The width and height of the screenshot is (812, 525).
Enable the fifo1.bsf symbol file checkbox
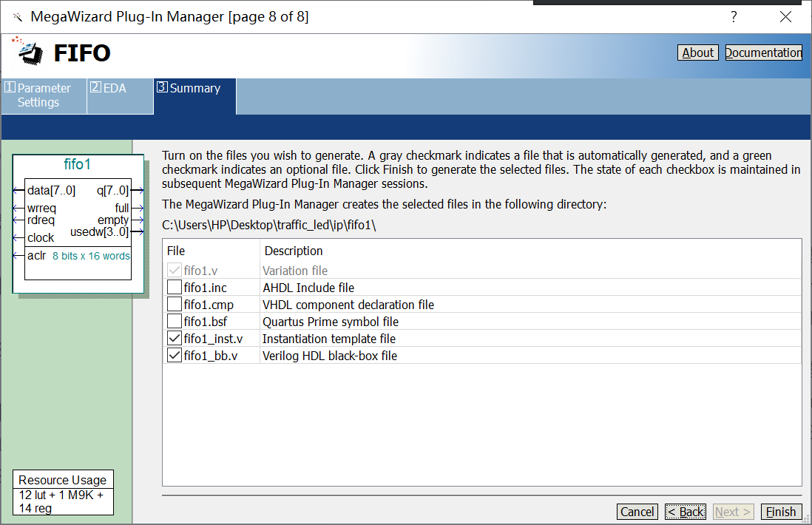175,322
